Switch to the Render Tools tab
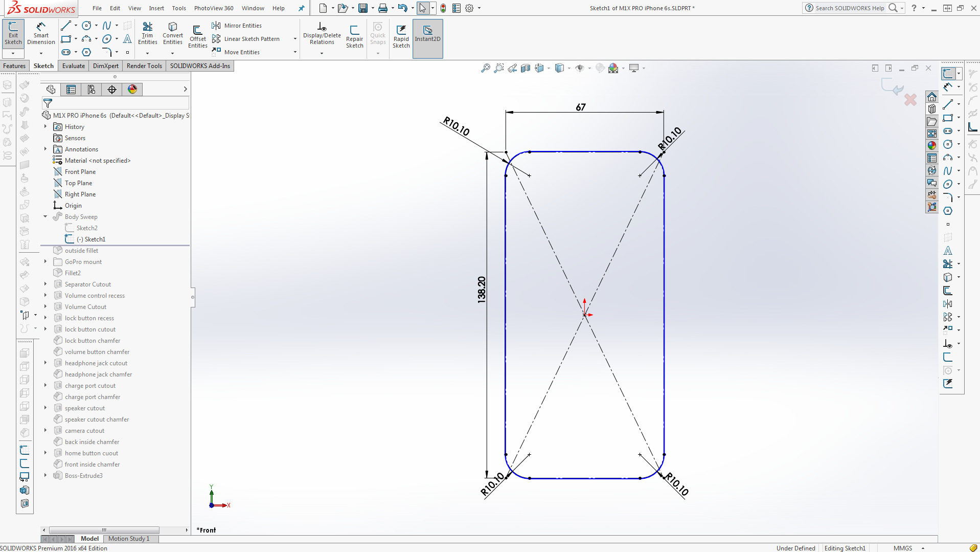This screenshot has width=980, height=552. 144,66
